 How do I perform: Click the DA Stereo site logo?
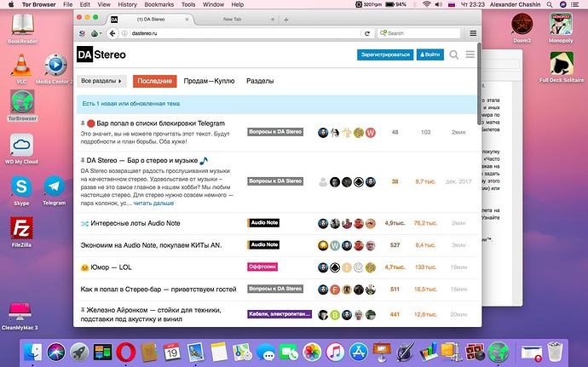click(101, 54)
